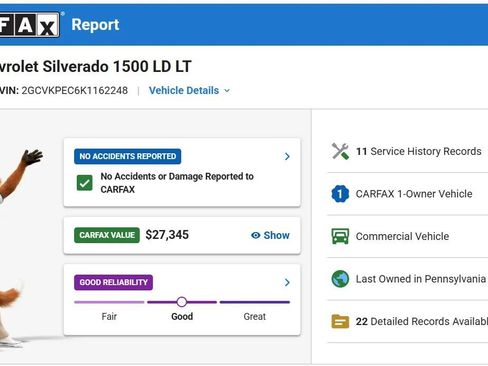Click the Last Owned in Pennsylvania text

pos(421,279)
